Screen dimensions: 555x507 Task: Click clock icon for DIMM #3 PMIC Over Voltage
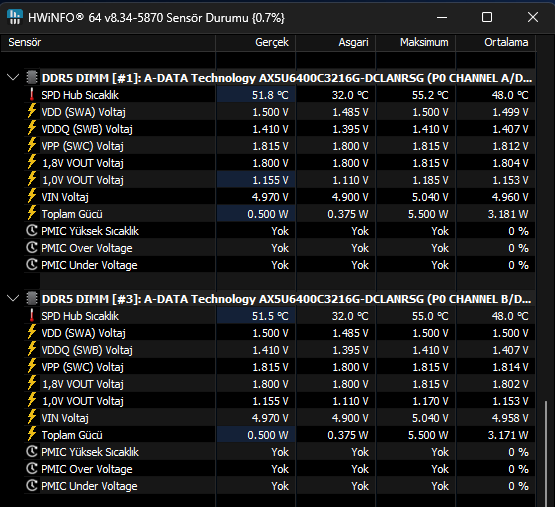(x=32, y=468)
